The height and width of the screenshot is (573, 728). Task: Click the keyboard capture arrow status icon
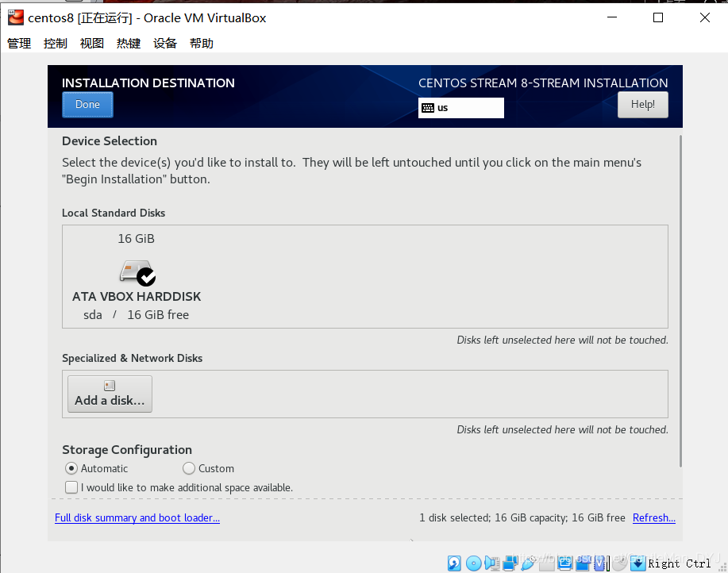(638, 563)
